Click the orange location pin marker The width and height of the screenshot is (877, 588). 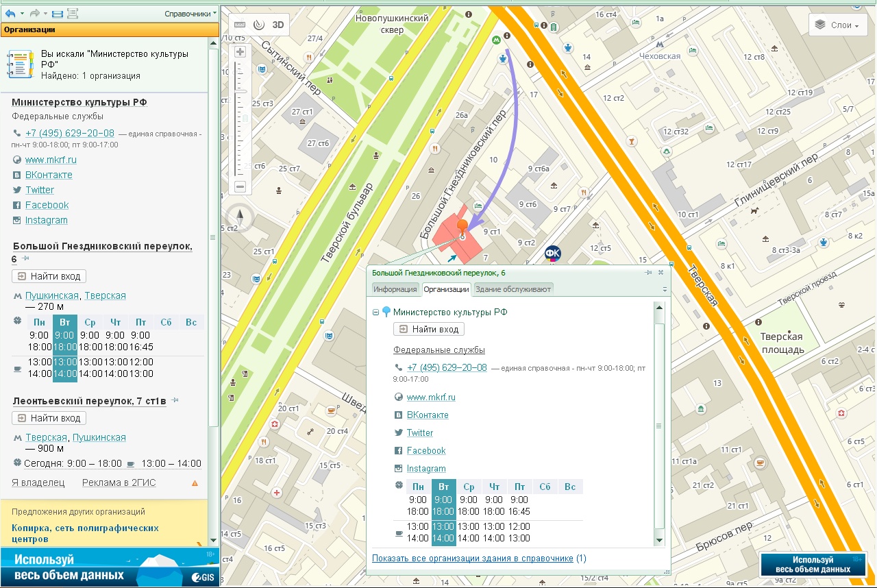(x=462, y=228)
